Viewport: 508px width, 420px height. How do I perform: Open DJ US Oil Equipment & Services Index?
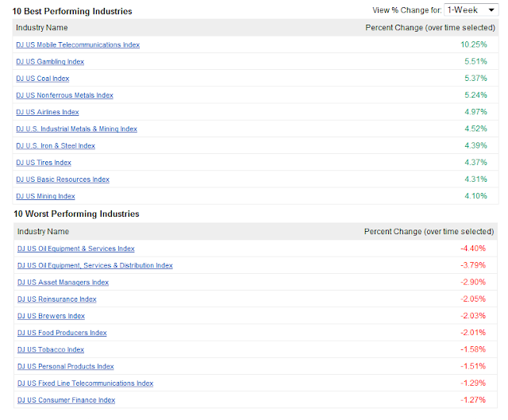pos(76,249)
